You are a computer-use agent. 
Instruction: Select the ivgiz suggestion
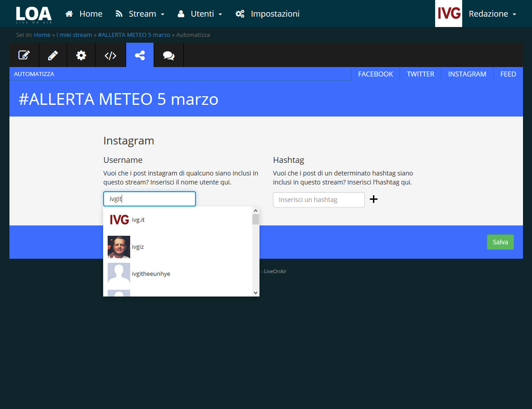(x=178, y=247)
